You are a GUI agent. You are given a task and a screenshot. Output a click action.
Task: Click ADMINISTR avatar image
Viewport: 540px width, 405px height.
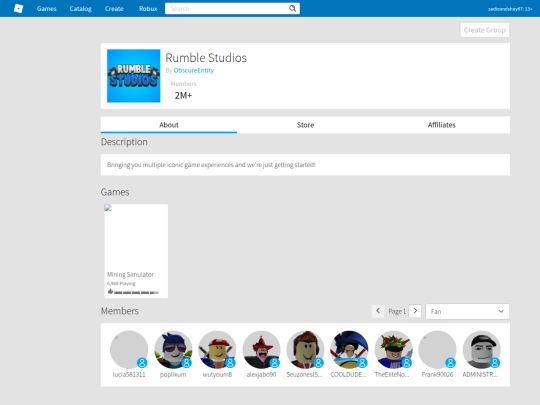point(481,350)
